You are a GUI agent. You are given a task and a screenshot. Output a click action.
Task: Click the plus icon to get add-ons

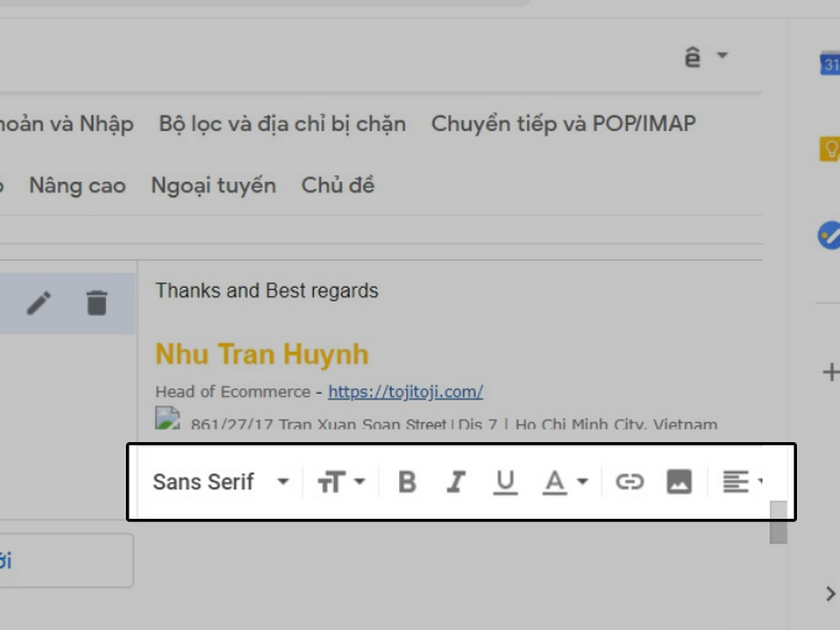[829, 373]
